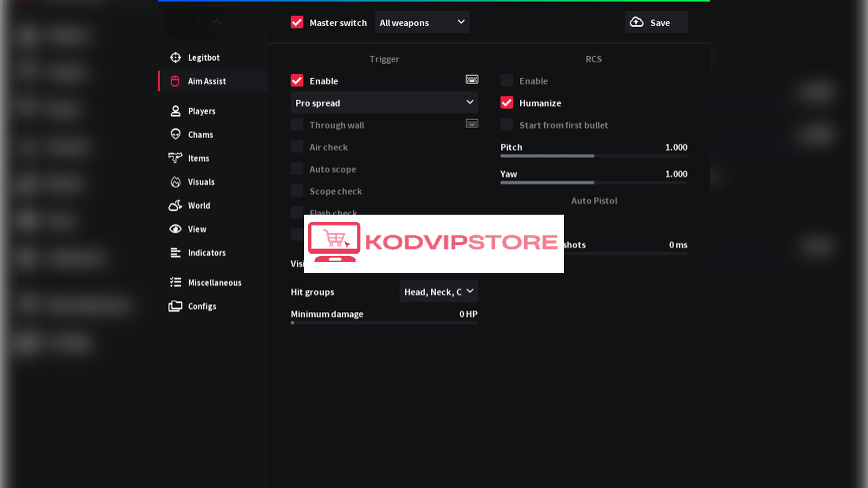Image resolution: width=868 pixels, height=488 pixels.
Task: Click the Save button
Action: pyautogui.click(x=656, y=22)
